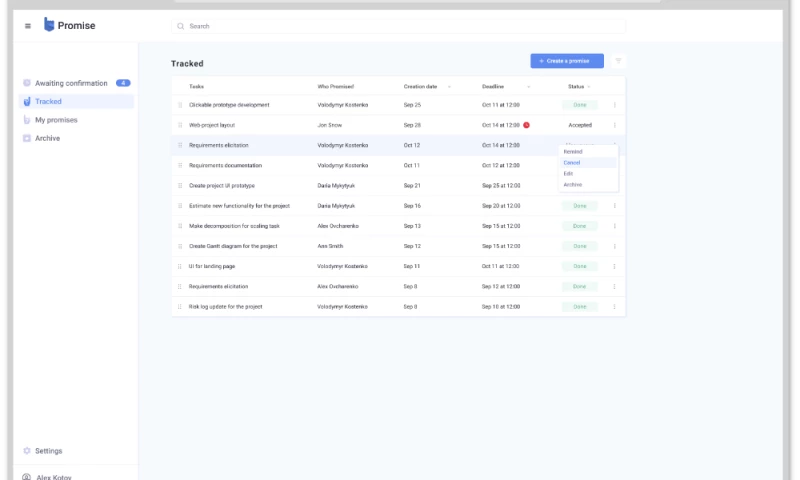Grab drag handle of Clickable prototype development row

(x=180, y=105)
